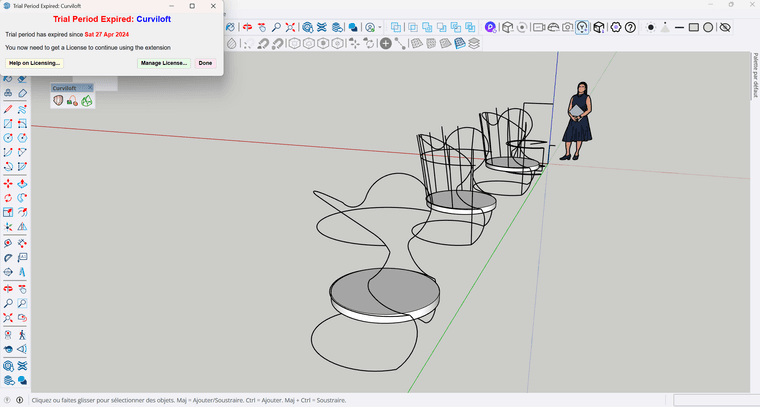Select Curviloft Skin Contours tool
This screenshot has height=407, width=760.
pyautogui.click(x=87, y=101)
